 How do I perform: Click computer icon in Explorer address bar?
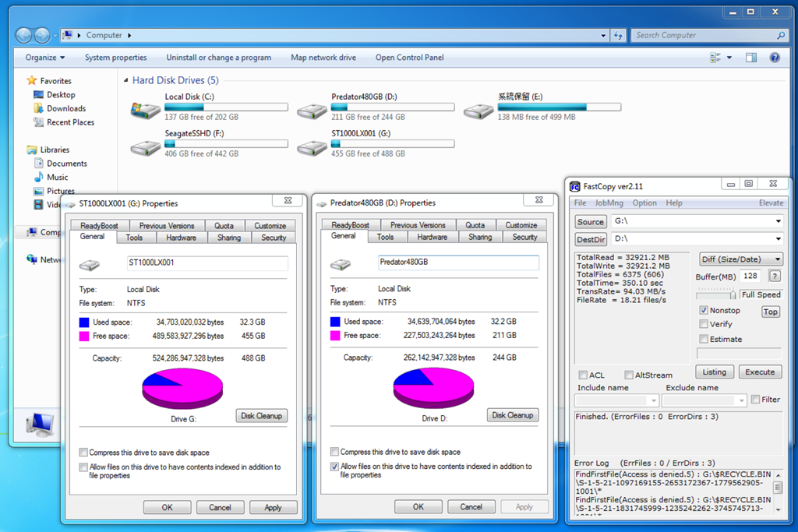[68, 35]
